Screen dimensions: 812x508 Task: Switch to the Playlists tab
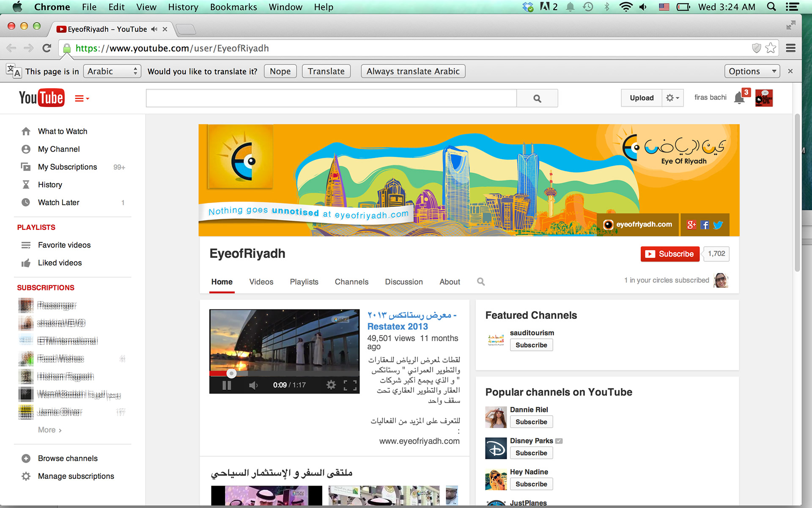(304, 282)
